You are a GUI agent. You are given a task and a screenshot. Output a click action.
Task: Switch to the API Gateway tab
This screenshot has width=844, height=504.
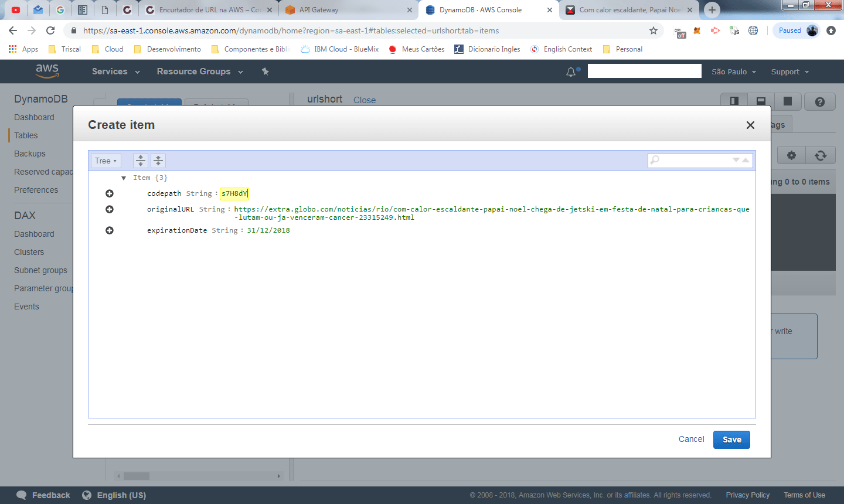coord(348,10)
